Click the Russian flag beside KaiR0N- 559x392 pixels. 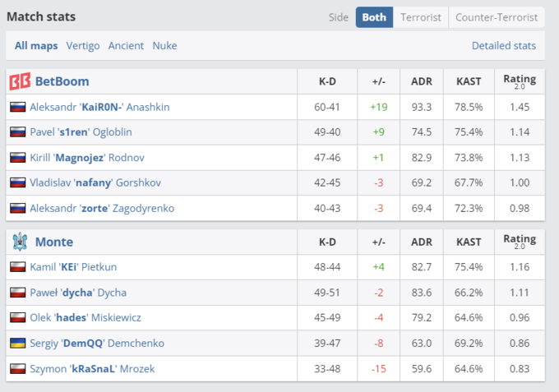coord(17,107)
